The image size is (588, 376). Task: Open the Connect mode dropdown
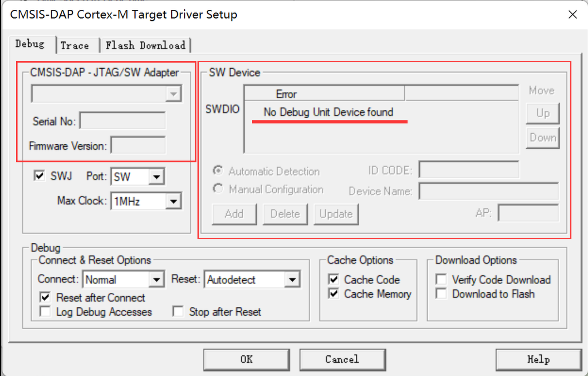coord(156,280)
